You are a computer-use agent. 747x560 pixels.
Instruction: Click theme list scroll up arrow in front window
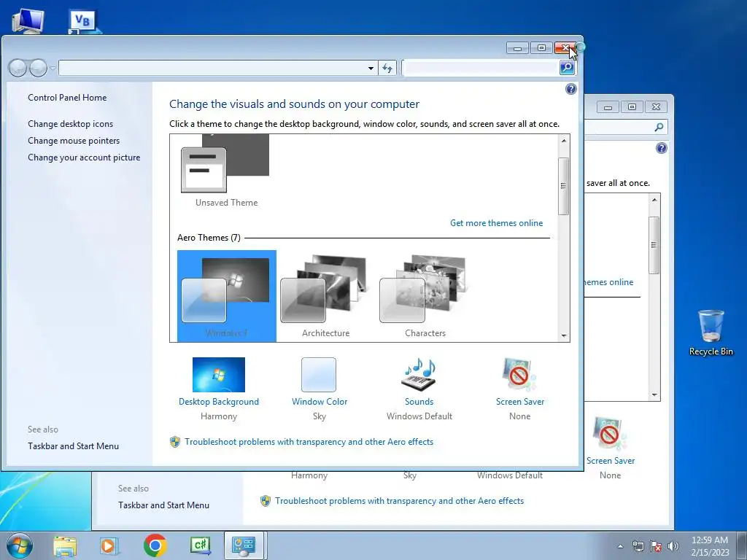564,141
